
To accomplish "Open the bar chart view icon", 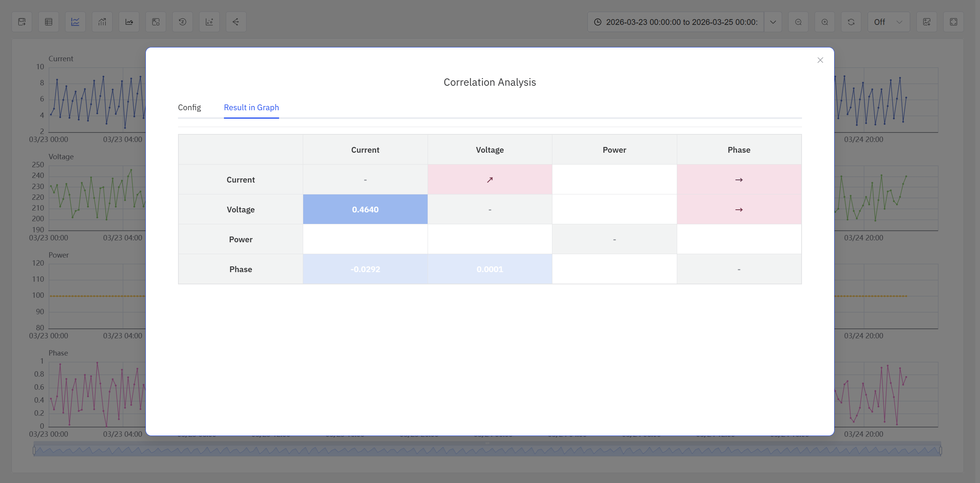I will (102, 22).
